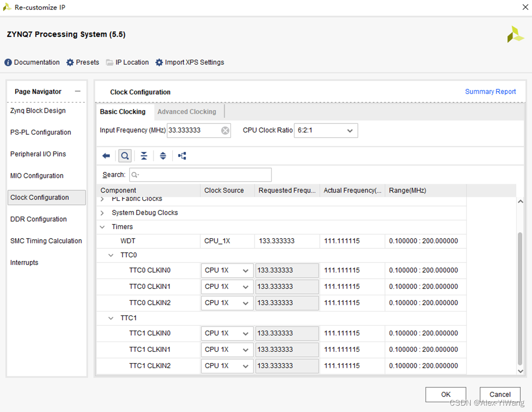The height and width of the screenshot is (412, 532).
Task: Switch to the Advanced Clocking tab
Action: coord(187,112)
